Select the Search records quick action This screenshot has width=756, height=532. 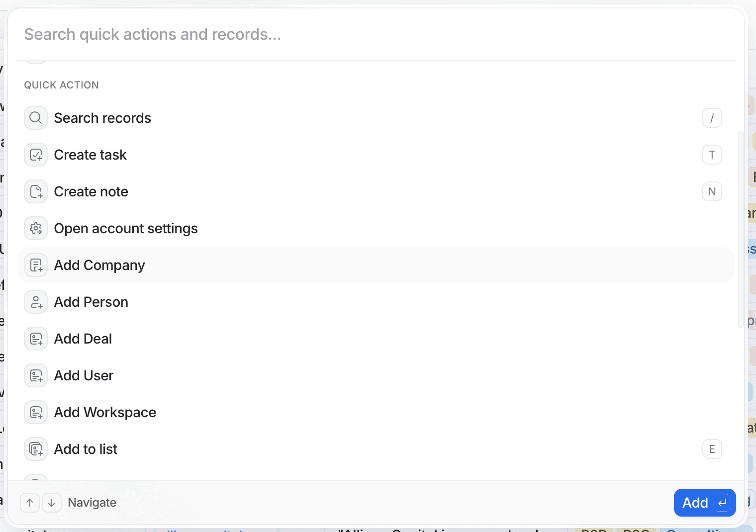(x=102, y=118)
